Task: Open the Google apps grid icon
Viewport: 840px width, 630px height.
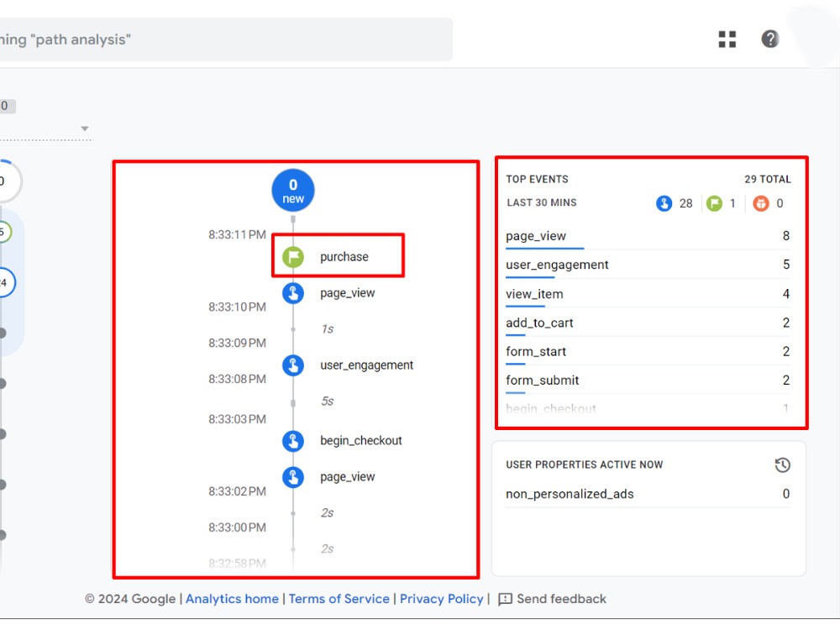Action: 727,39
